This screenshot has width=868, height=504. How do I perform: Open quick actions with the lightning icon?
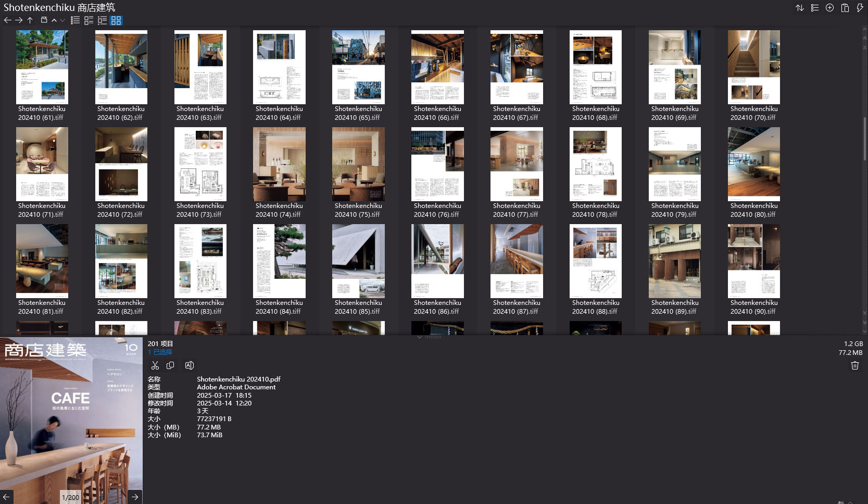click(x=860, y=8)
